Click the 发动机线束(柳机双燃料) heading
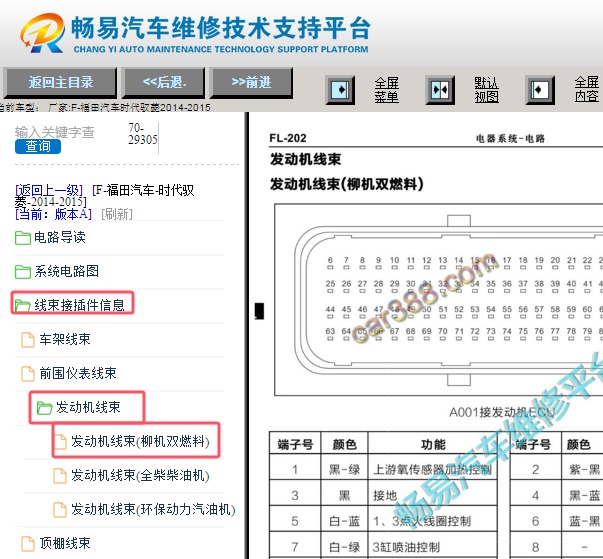Image resolution: width=603 pixels, height=559 pixels. 346,184
